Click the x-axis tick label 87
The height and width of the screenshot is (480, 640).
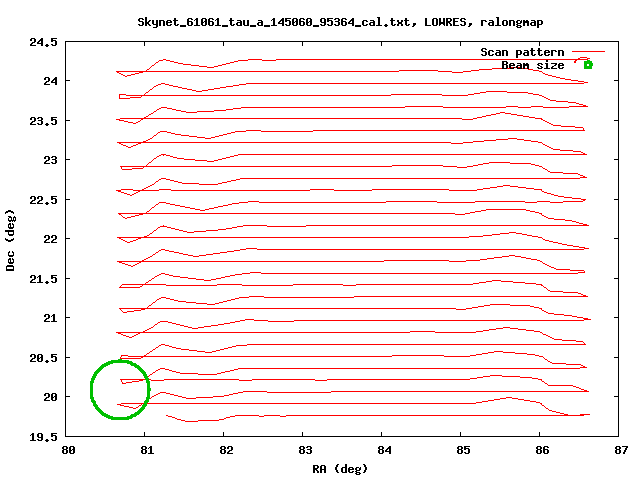click(x=621, y=450)
